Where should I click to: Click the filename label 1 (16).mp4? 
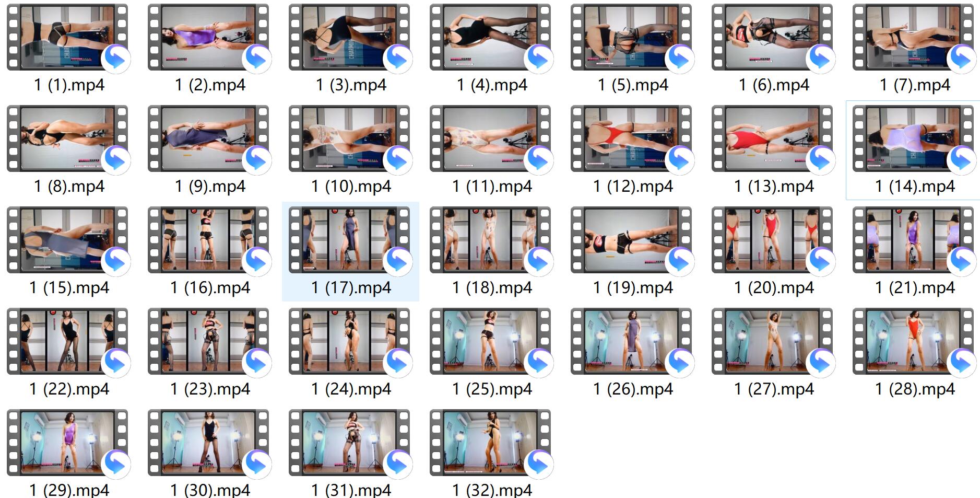click(x=210, y=288)
